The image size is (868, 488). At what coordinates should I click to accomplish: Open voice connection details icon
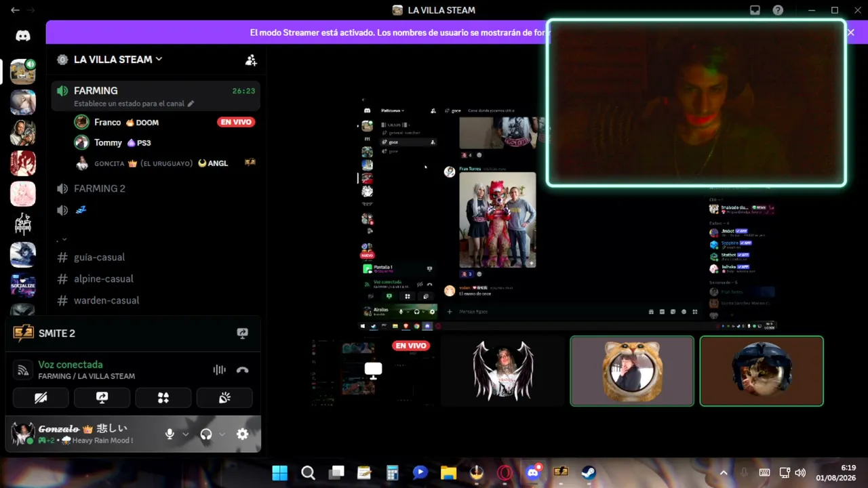[23, 370]
